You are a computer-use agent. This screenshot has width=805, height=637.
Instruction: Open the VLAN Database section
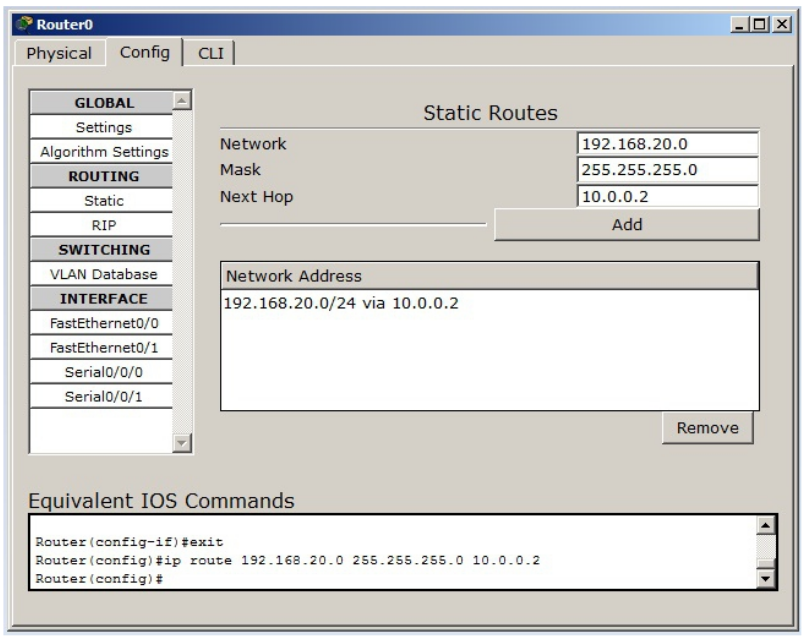coord(103,274)
